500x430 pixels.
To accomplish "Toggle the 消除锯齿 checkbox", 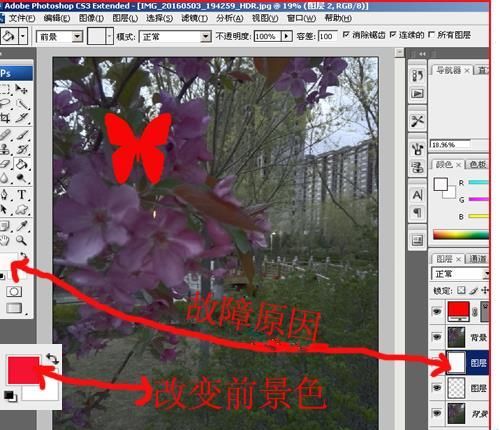I will (346, 34).
